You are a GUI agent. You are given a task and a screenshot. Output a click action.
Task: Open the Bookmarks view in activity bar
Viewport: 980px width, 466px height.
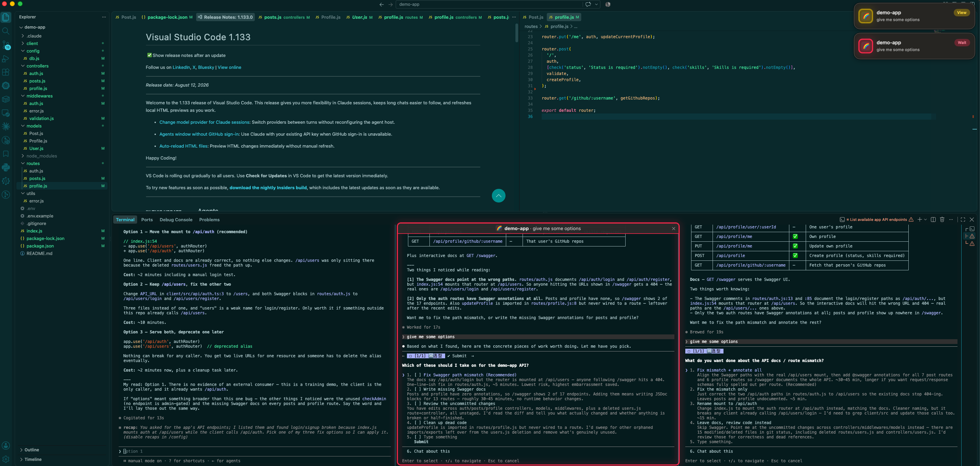pyautogui.click(x=6, y=153)
